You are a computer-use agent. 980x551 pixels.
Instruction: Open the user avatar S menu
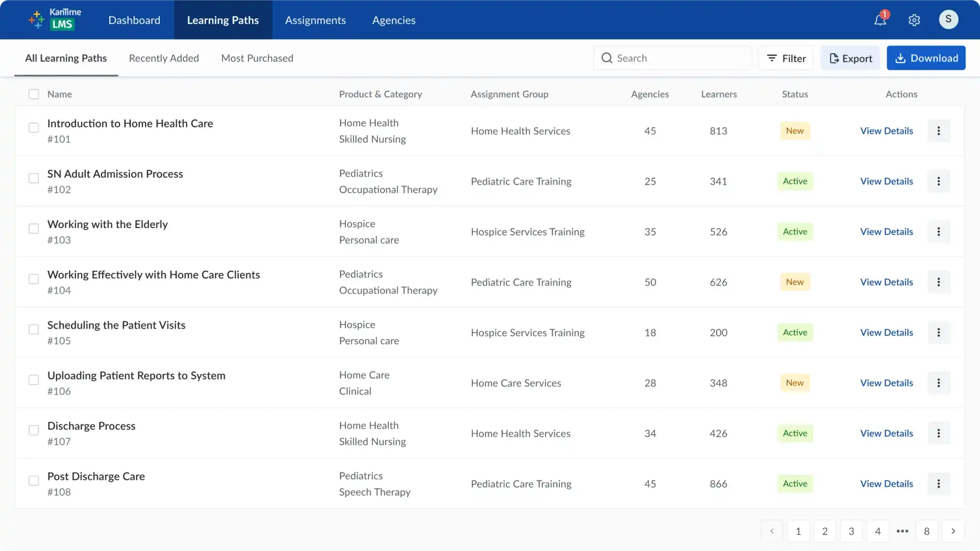point(948,19)
